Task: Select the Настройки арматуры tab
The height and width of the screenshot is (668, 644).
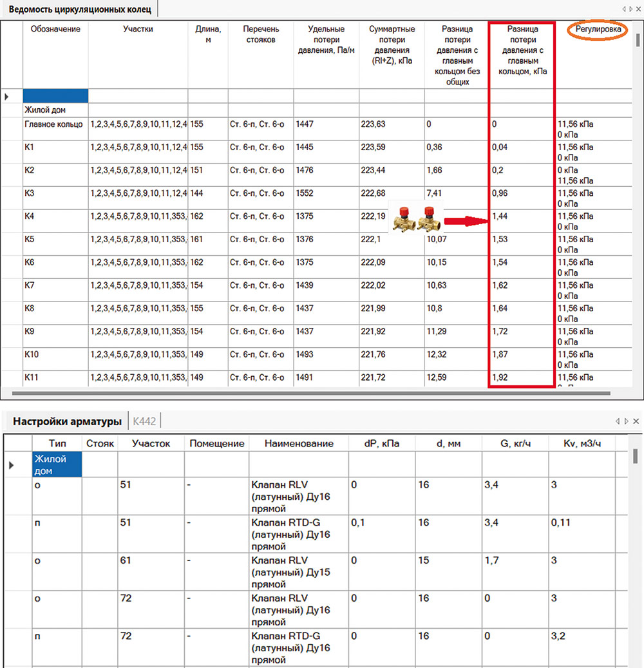Action: coord(67,422)
